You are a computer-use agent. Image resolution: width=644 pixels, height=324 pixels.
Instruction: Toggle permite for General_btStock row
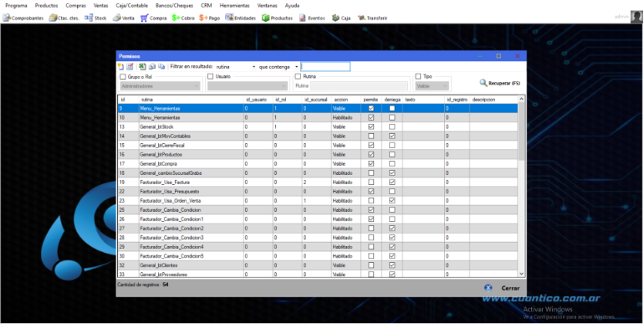click(x=371, y=126)
